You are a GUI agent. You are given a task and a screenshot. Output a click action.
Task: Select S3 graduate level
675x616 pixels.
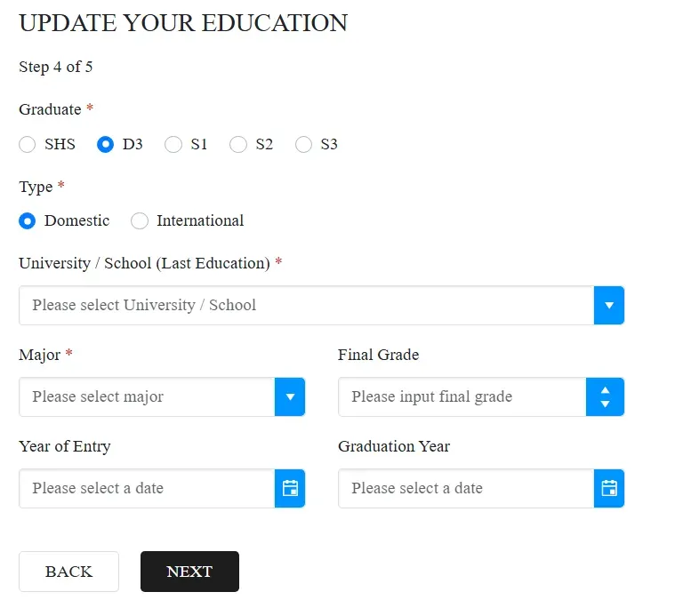(x=304, y=144)
